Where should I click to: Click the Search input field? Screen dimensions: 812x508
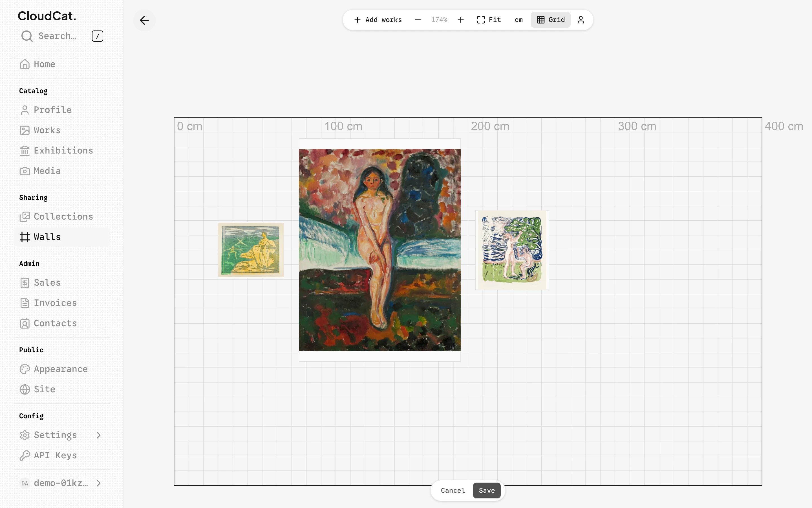[62, 36]
